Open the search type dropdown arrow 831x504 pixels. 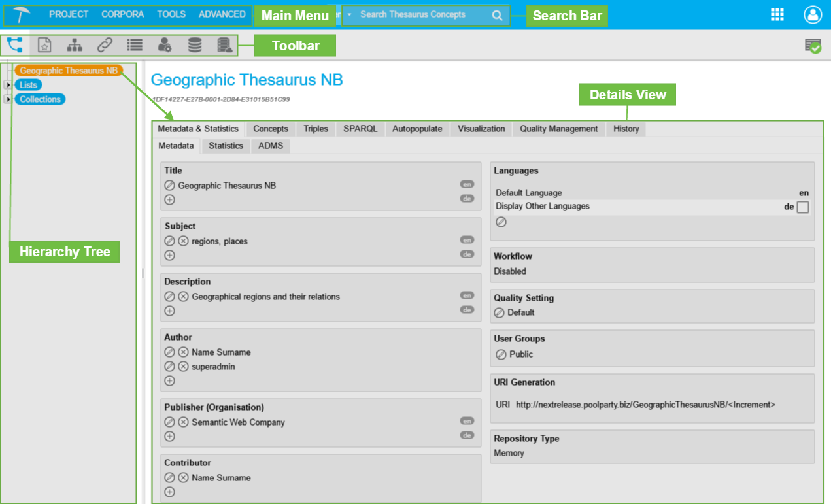coord(349,14)
